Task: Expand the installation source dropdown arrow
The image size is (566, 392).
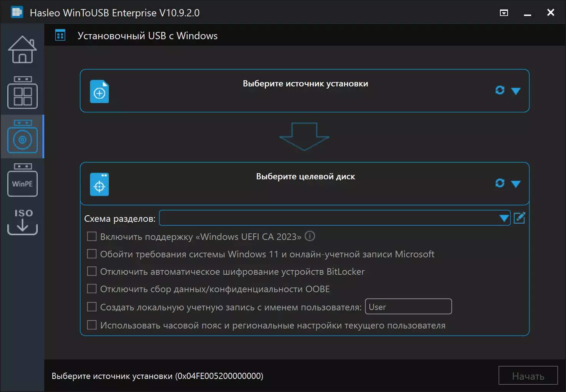Action: 516,91
